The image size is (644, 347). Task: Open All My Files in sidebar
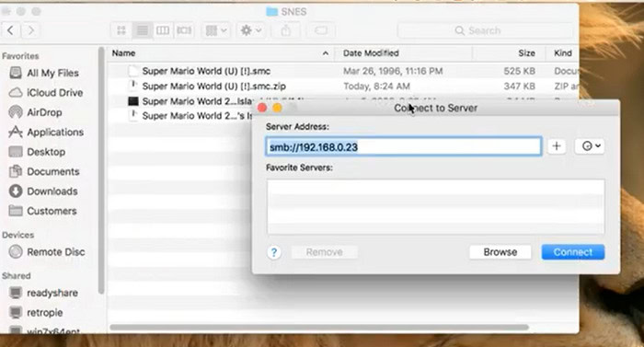(52, 74)
